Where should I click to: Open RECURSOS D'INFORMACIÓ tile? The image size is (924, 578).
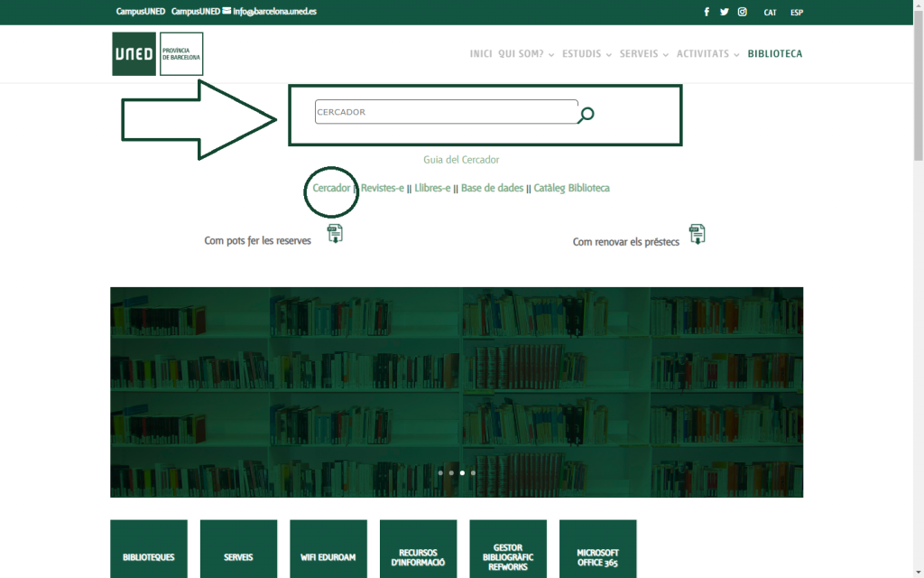coord(419,549)
